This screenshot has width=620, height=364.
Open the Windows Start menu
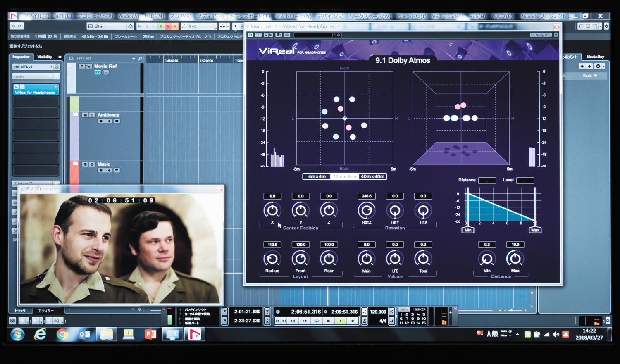[x=17, y=334]
